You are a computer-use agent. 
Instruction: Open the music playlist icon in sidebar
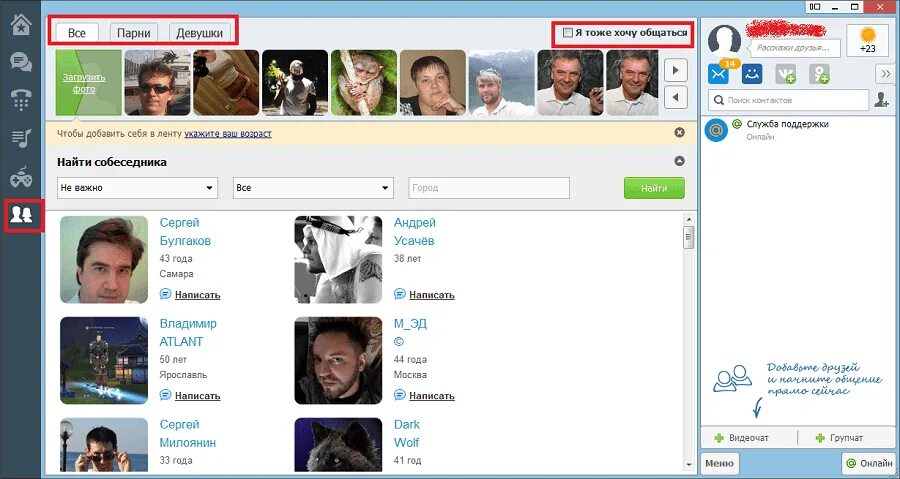tap(21, 138)
